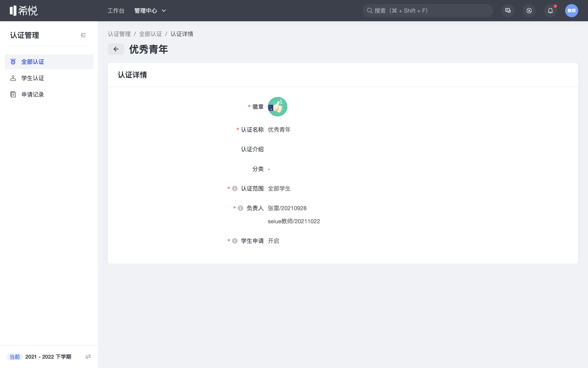Focus the 搜索 search field
This screenshot has height=368, width=588.
[x=428, y=11]
